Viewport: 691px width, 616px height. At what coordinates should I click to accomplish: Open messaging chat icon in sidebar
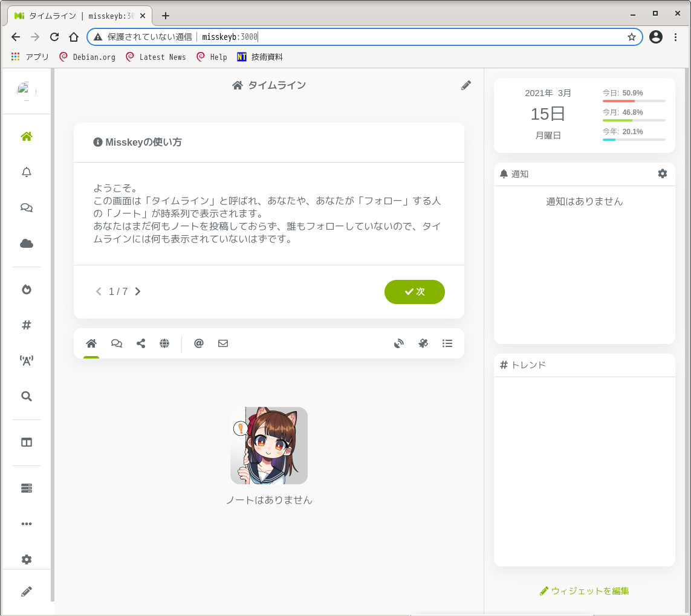pyautogui.click(x=27, y=207)
